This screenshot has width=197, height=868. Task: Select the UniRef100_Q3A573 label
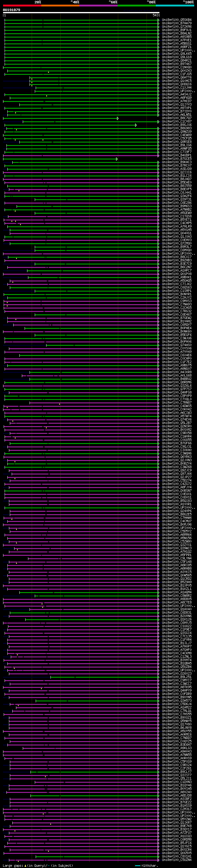point(176,700)
